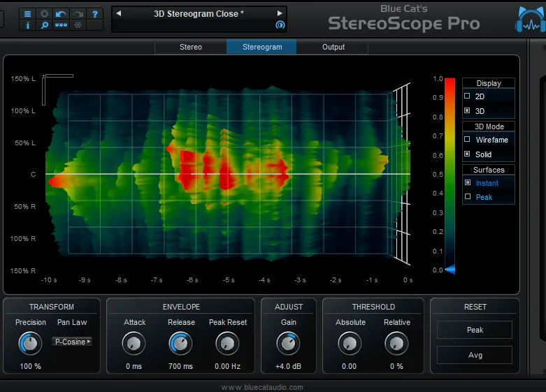Click the 3D stereogram graph display

[x=228, y=173]
